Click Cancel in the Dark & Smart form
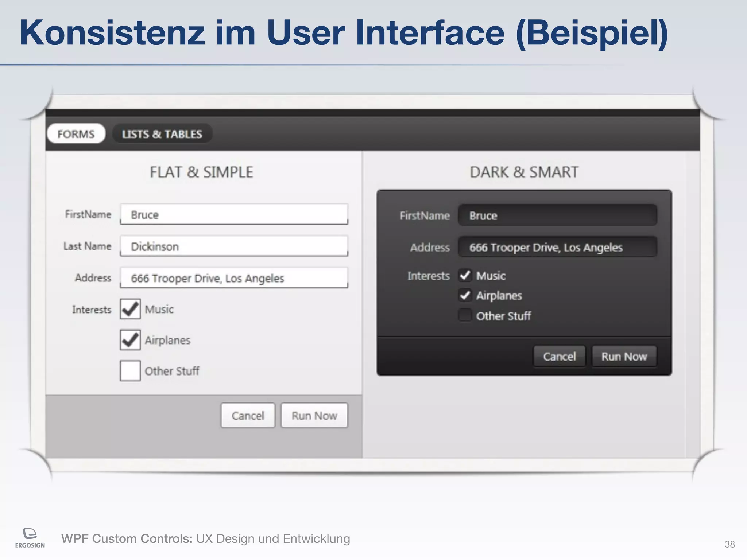The width and height of the screenshot is (747, 560). [x=560, y=356]
